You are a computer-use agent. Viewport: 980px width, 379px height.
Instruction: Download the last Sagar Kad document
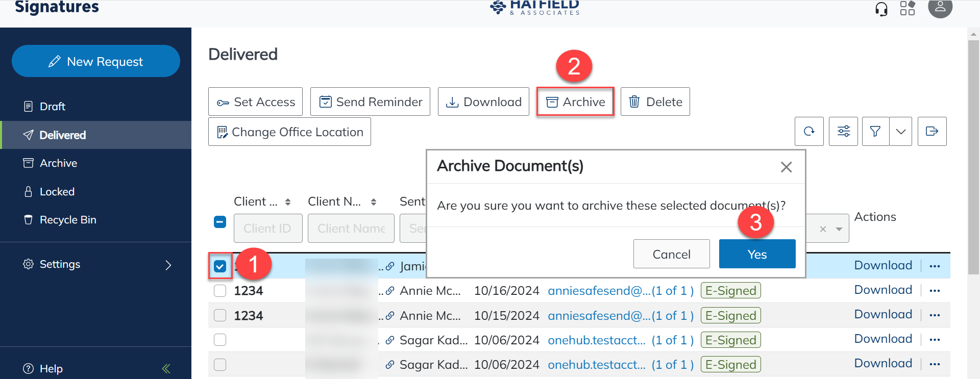(883, 363)
